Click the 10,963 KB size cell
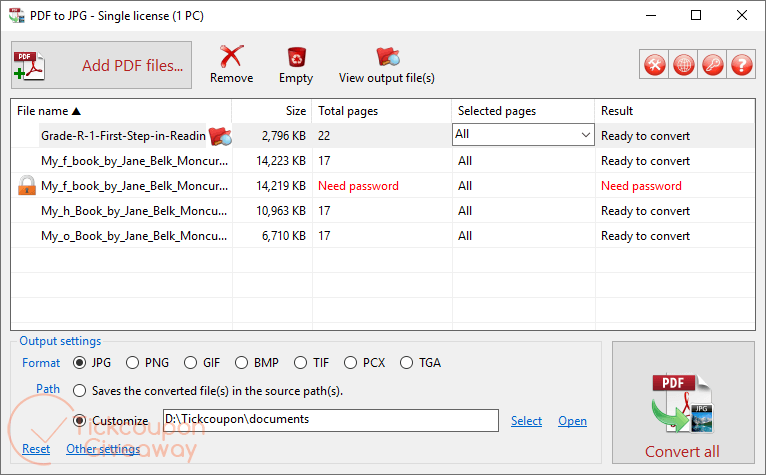The width and height of the screenshot is (766, 475). 281,211
